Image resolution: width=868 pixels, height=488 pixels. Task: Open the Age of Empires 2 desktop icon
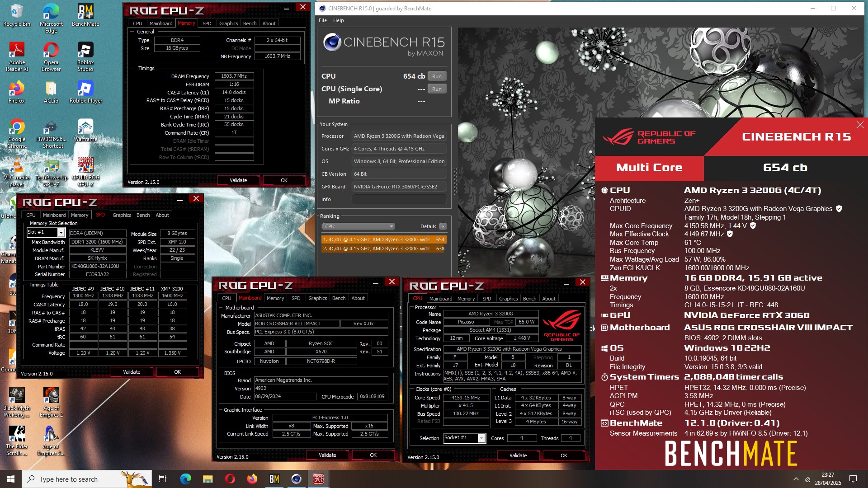51,403
